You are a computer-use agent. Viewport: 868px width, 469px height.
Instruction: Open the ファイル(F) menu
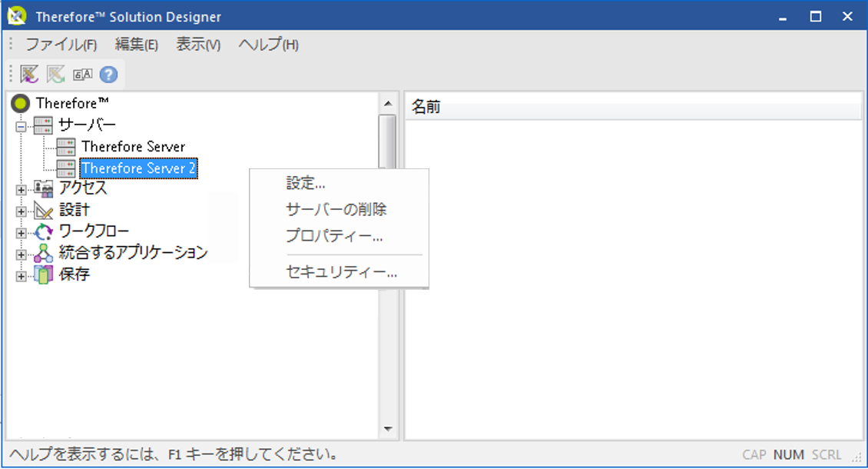[61, 45]
